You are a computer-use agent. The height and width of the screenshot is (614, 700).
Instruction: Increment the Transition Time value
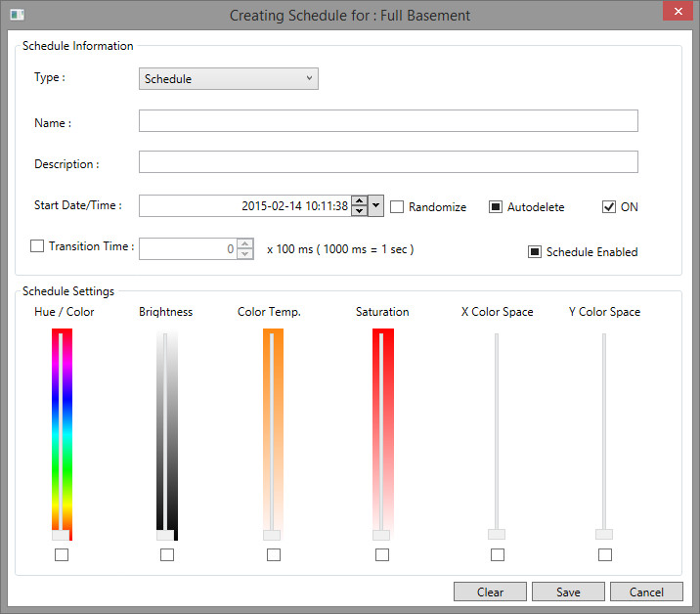pyautogui.click(x=245, y=243)
